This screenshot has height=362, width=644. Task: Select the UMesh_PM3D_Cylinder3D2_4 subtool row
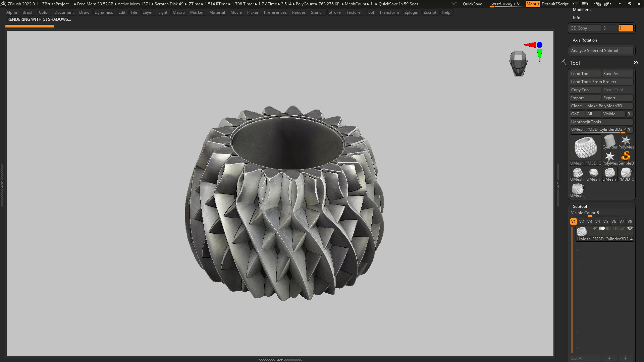(605, 234)
